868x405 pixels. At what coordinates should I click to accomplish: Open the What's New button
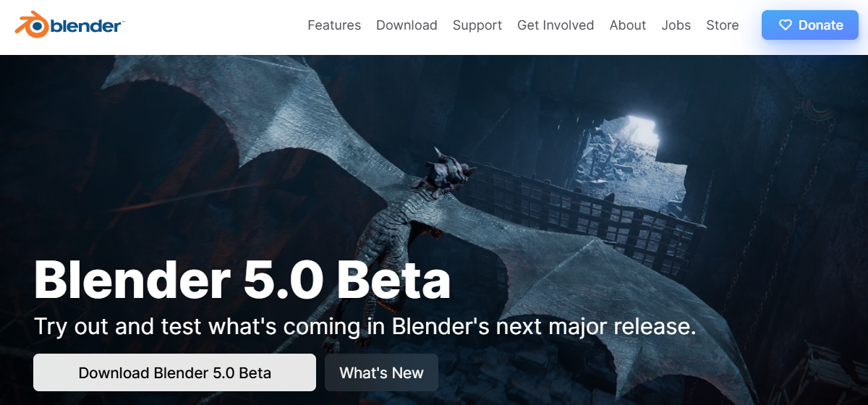tap(381, 372)
